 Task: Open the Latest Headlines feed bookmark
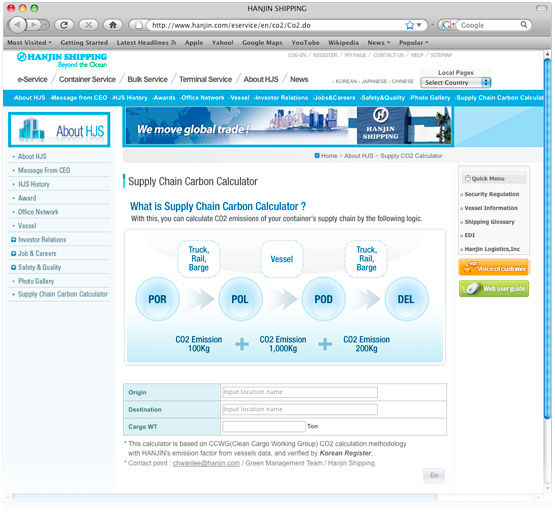[x=146, y=42]
